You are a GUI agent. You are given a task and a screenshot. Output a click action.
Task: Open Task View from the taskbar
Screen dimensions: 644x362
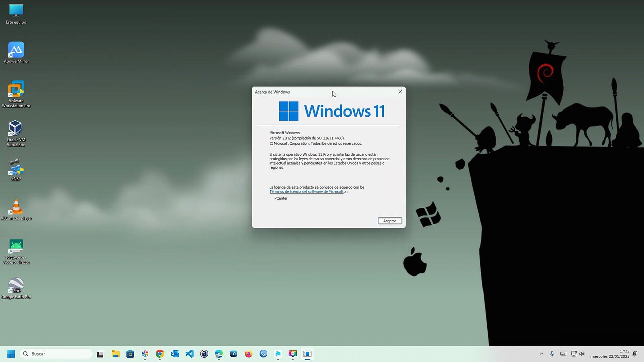pyautogui.click(x=100, y=354)
